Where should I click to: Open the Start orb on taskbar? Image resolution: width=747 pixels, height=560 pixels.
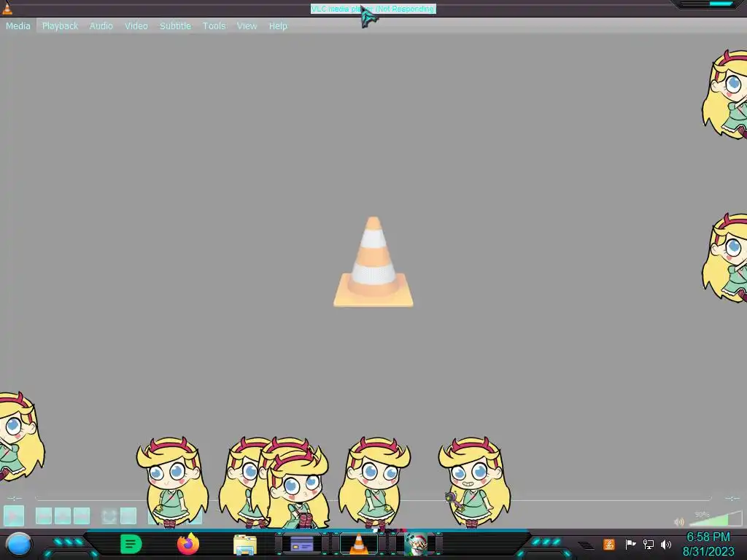18,544
